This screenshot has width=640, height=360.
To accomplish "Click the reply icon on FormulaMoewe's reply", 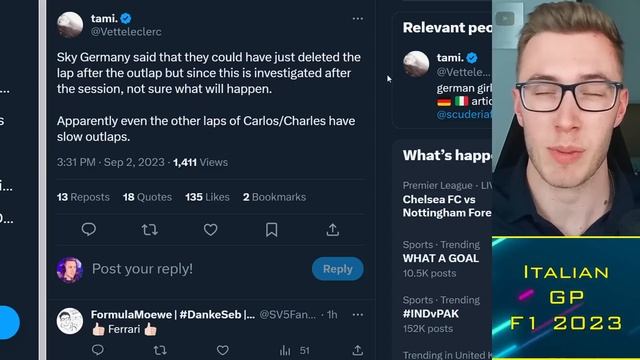I will (98, 350).
